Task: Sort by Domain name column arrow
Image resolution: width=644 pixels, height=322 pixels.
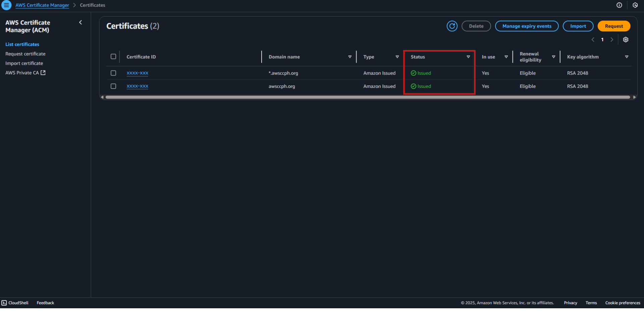Action: [350, 57]
